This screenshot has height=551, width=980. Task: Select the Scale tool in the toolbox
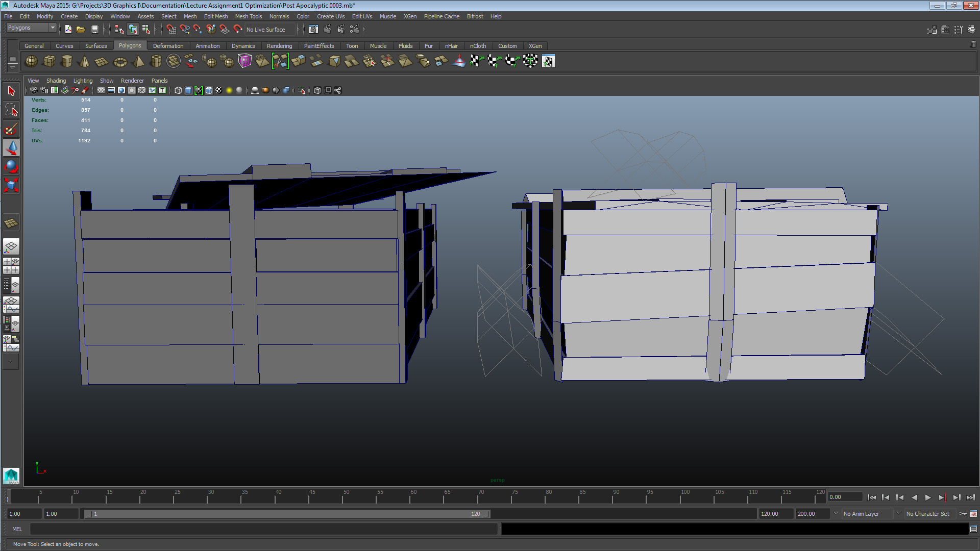coord(11,185)
